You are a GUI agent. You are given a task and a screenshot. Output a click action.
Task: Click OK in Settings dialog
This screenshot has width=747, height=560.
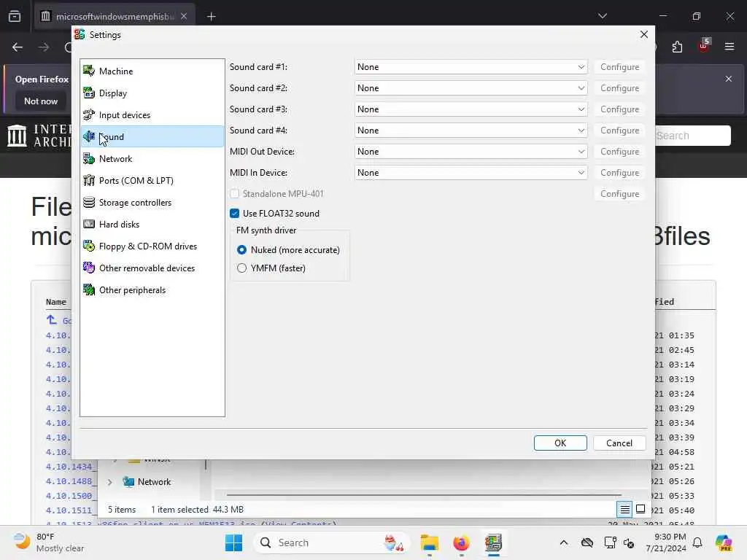point(560,443)
